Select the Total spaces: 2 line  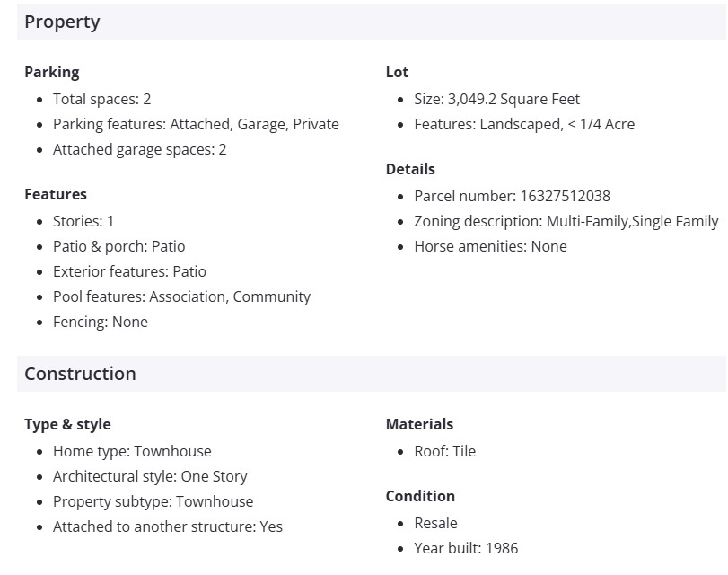[x=101, y=99]
